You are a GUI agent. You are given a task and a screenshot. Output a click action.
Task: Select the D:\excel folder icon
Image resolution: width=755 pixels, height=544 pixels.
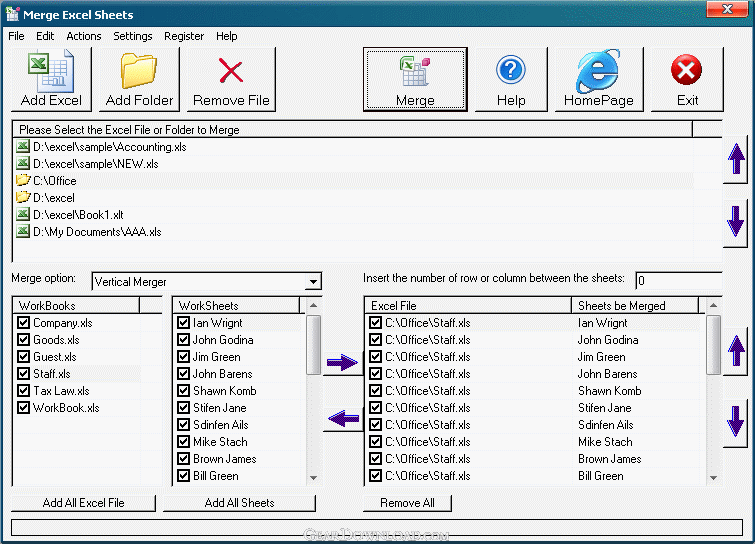[23, 197]
